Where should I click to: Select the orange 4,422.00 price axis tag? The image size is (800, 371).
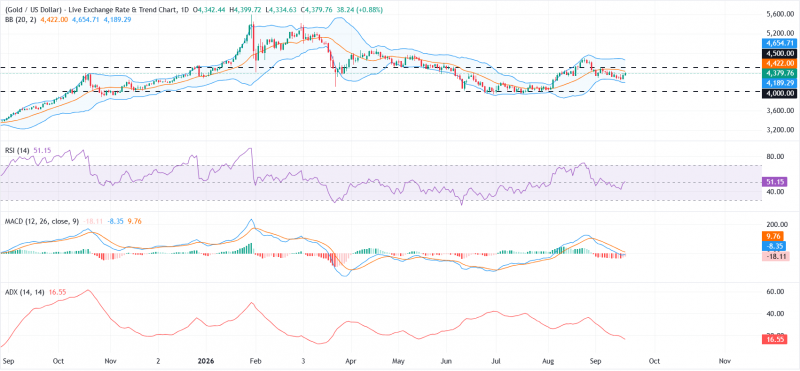(779, 63)
